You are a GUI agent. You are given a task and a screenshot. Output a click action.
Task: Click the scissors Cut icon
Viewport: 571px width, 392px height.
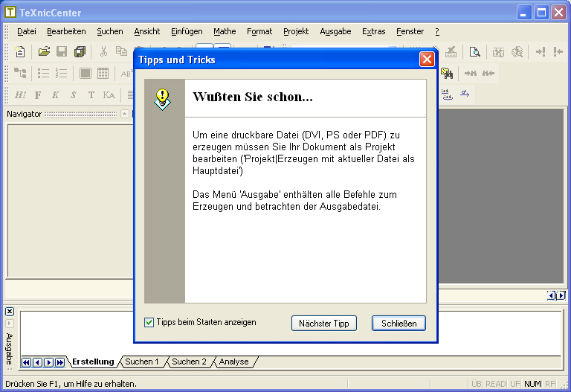pos(104,52)
